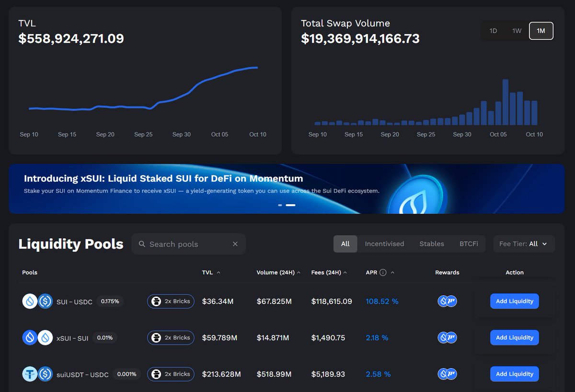
Task: Clear the pool search with the X icon
Action: click(x=235, y=244)
